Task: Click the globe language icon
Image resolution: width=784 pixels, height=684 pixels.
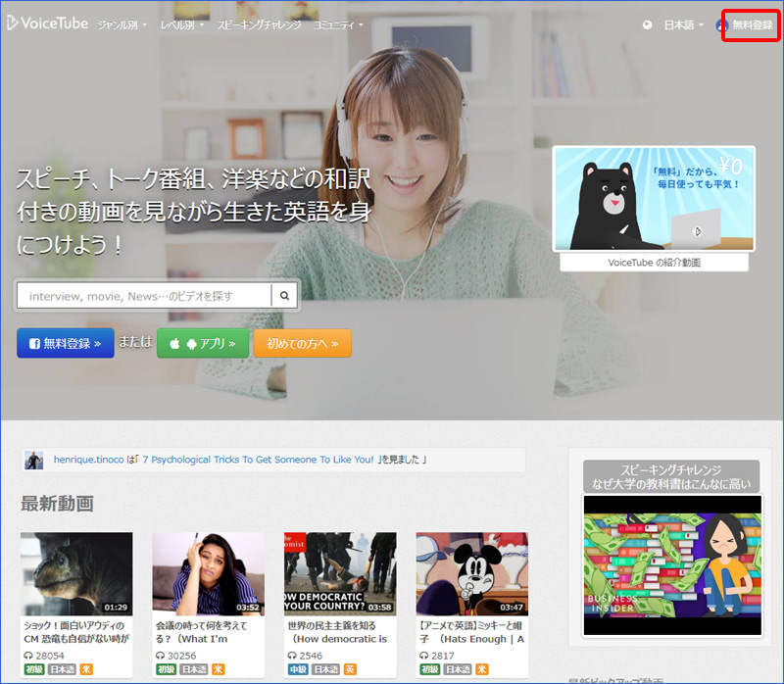Action: (647, 24)
